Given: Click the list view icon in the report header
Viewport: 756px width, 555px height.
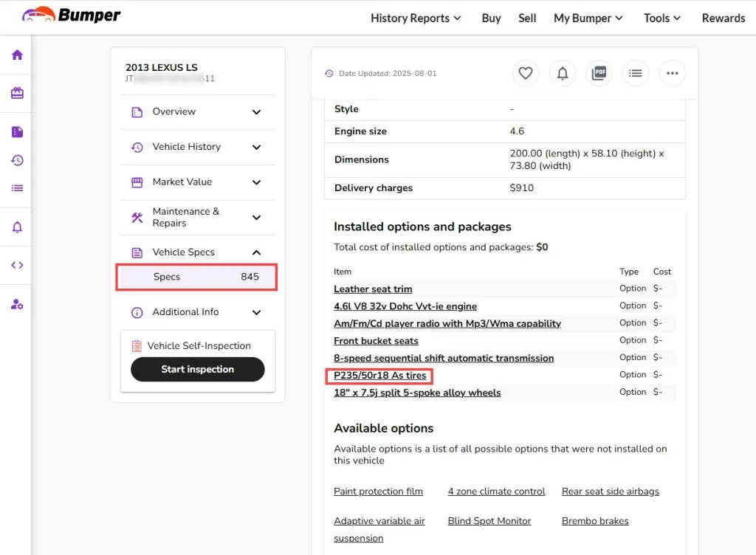Looking at the screenshot, I should [636, 73].
